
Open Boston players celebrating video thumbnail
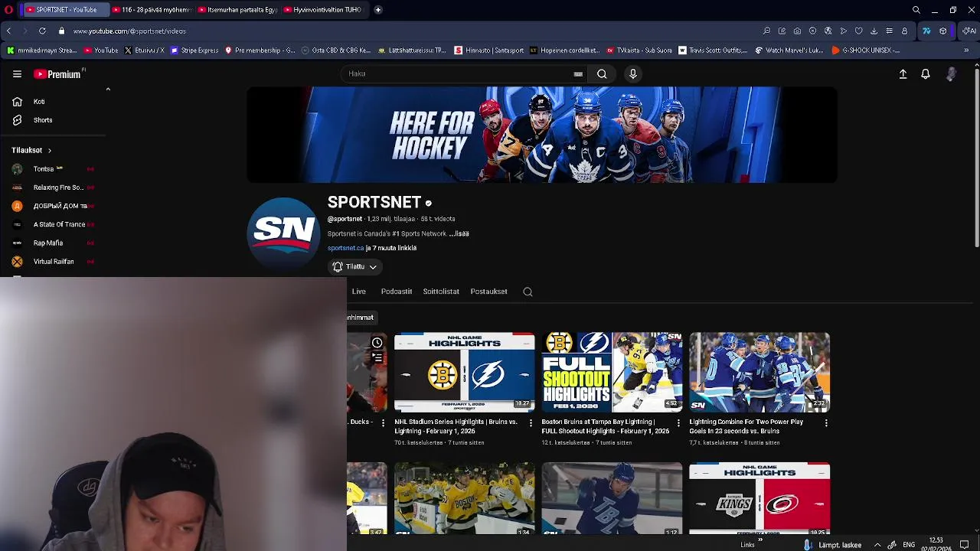point(464,498)
